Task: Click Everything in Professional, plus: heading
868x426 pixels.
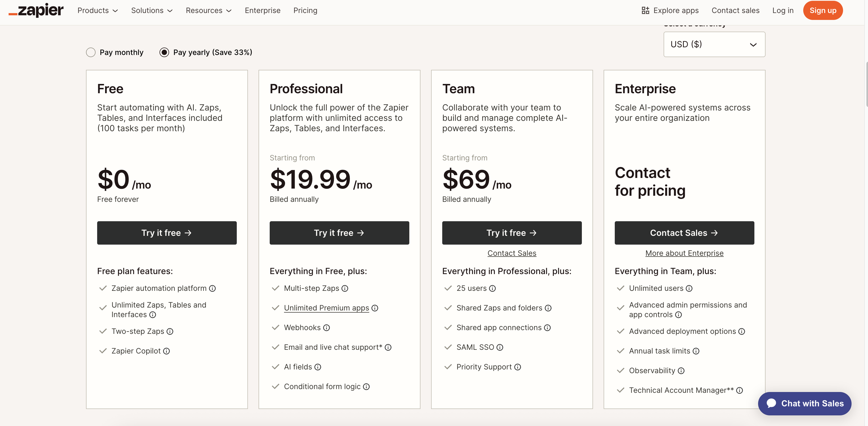Action: (507, 271)
